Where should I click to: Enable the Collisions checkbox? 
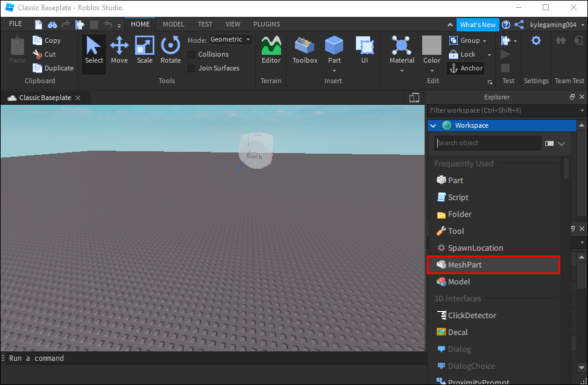click(x=191, y=55)
